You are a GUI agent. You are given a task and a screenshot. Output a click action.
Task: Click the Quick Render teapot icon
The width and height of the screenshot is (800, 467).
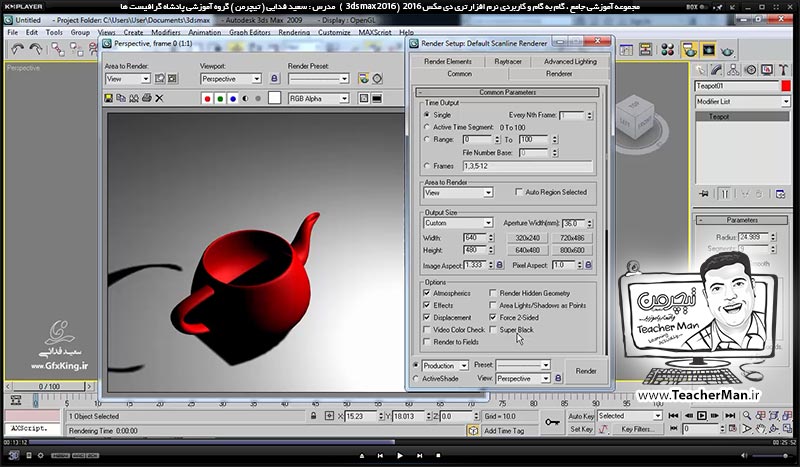coord(727,50)
